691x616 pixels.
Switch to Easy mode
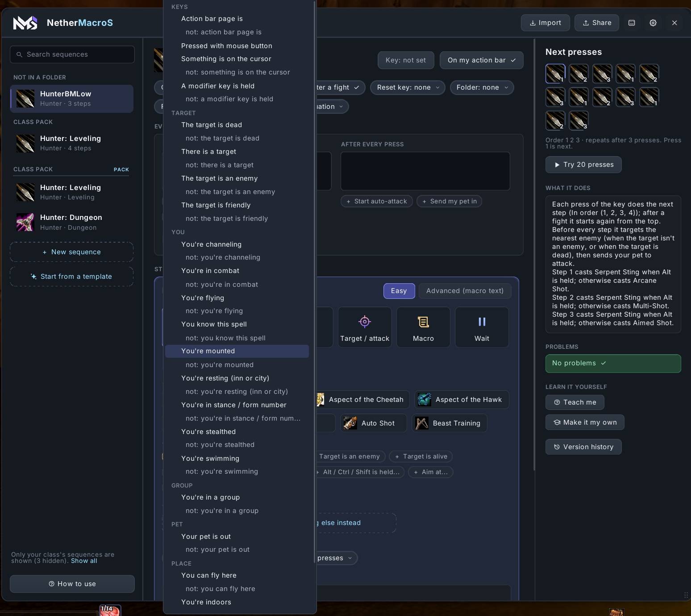(x=399, y=291)
